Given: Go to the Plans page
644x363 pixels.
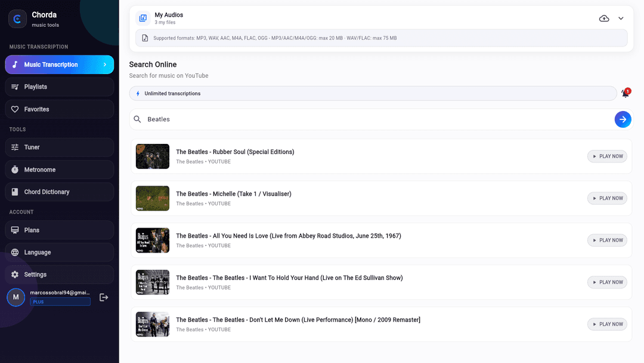Looking at the screenshot, I should pos(59,230).
